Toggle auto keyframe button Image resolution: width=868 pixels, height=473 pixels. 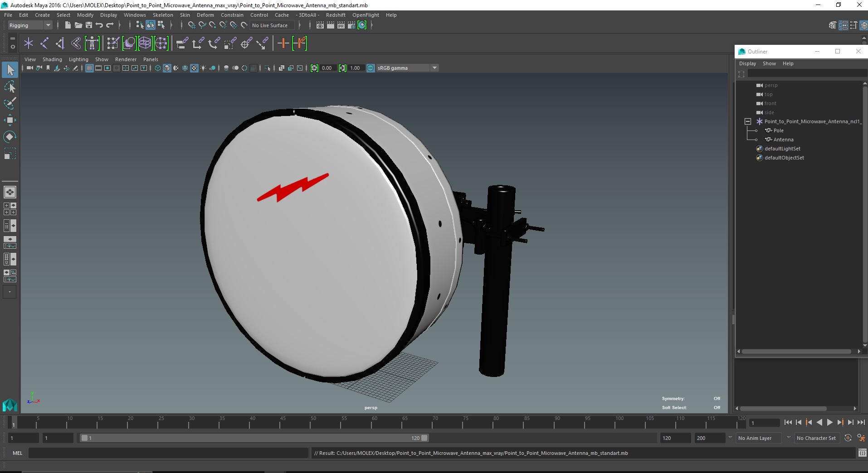coord(848,438)
